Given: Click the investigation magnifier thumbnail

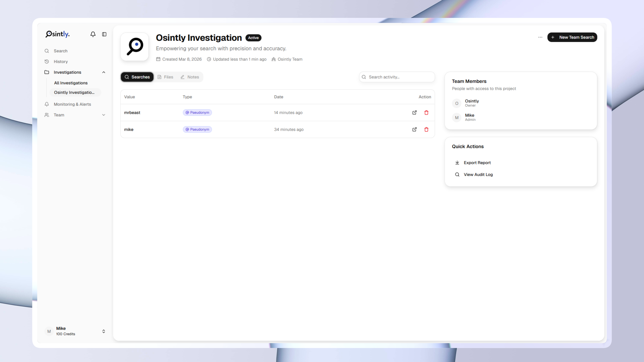Looking at the screenshot, I should click(135, 47).
